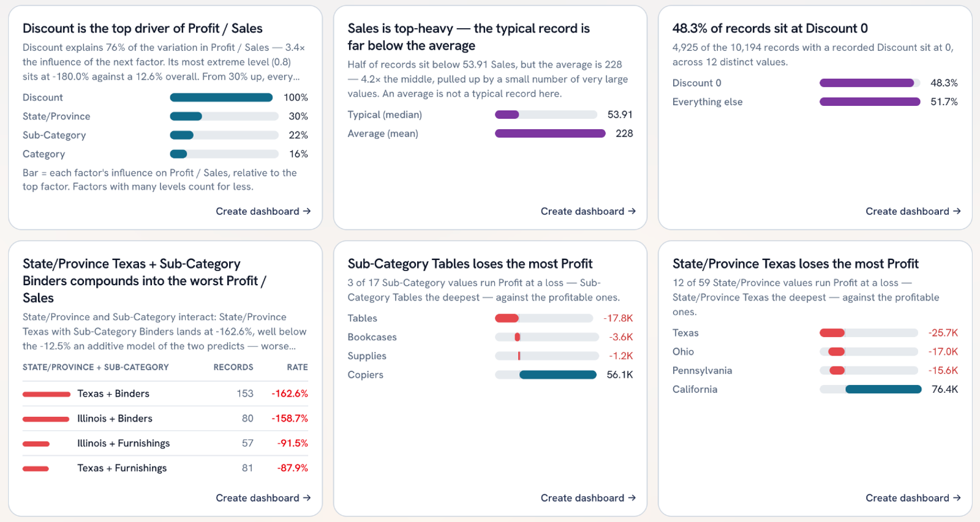980x522 pixels.
Task: Select the "Texas + Furnishings" table row label
Action: click(x=122, y=468)
